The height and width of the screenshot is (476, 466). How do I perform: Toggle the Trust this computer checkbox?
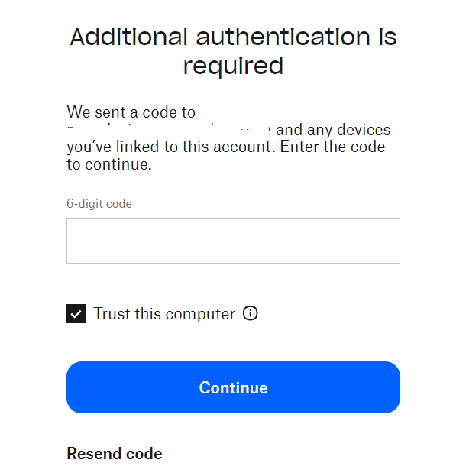pyautogui.click(x=76, y=314)
